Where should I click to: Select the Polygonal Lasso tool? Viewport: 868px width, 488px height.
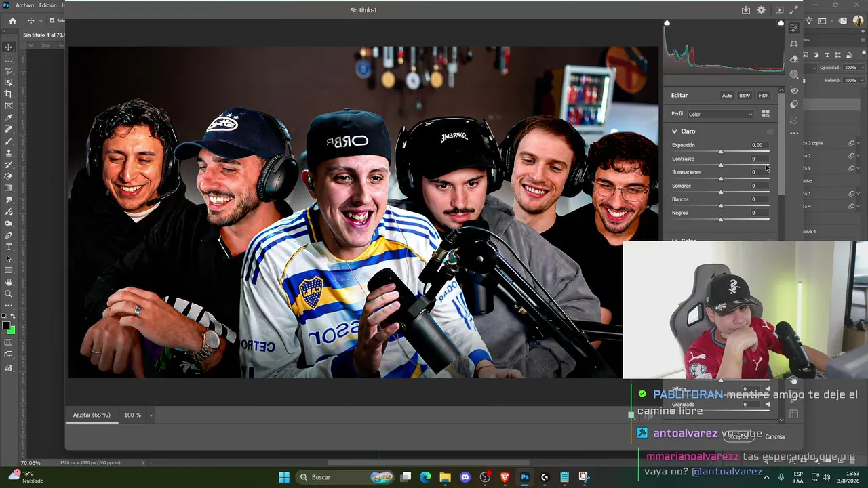click(9, 70)
